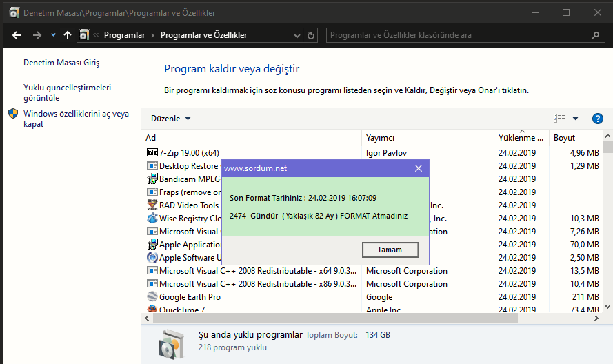613x364 pixels.
Task: Select the 7-Zip 19.00 (x64) entry
Action: 189,153
